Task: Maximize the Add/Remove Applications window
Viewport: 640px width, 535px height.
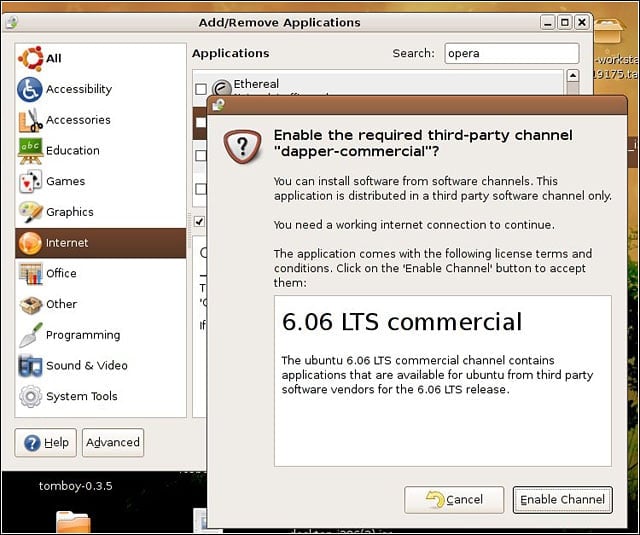Action: [x=564, y=22]
